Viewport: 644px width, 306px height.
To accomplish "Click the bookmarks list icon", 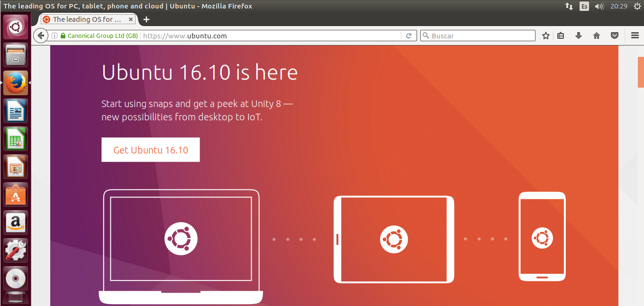I will tap(561, 36).
